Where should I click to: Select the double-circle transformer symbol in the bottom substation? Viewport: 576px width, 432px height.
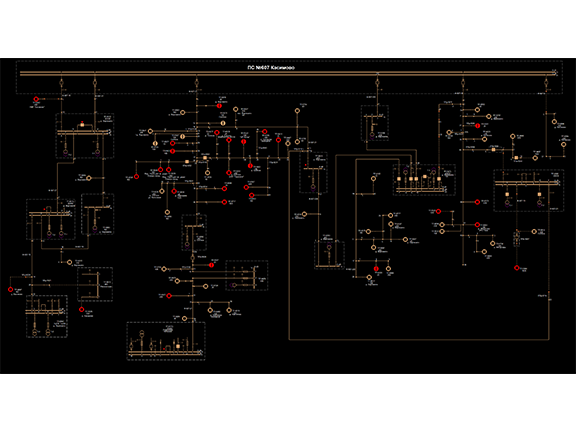(141, 334)
